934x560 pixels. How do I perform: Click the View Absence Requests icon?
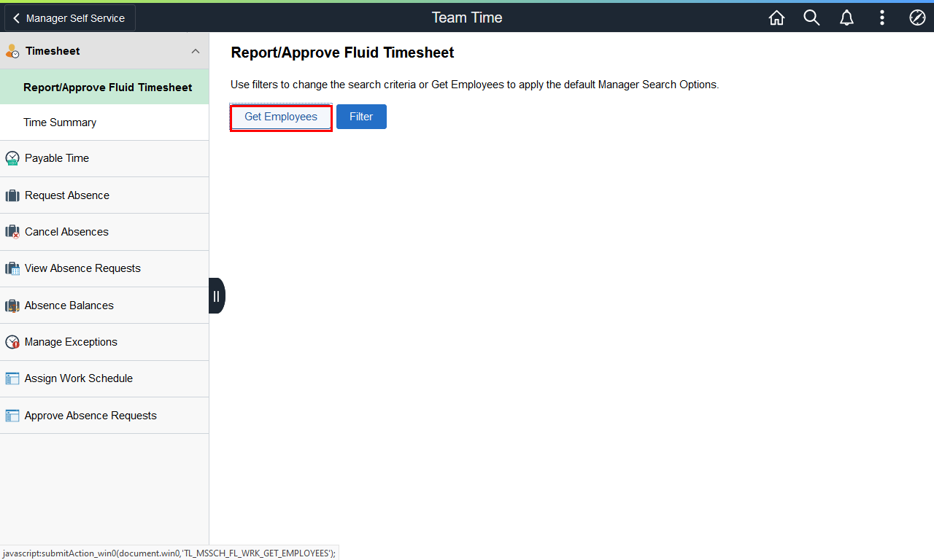point(12,268)
